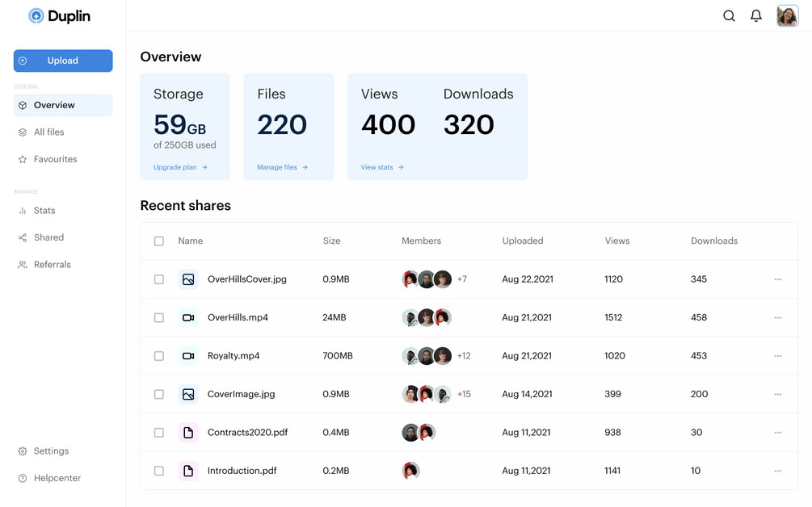Follow the Upgrade plan link
The image size is (812, 507).
click(x=180, y=167)
